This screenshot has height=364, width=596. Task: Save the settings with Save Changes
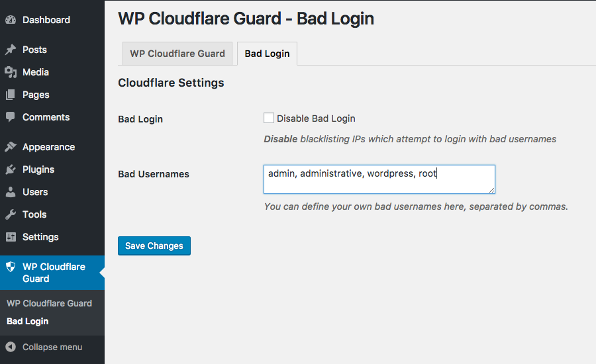[154, 246]
